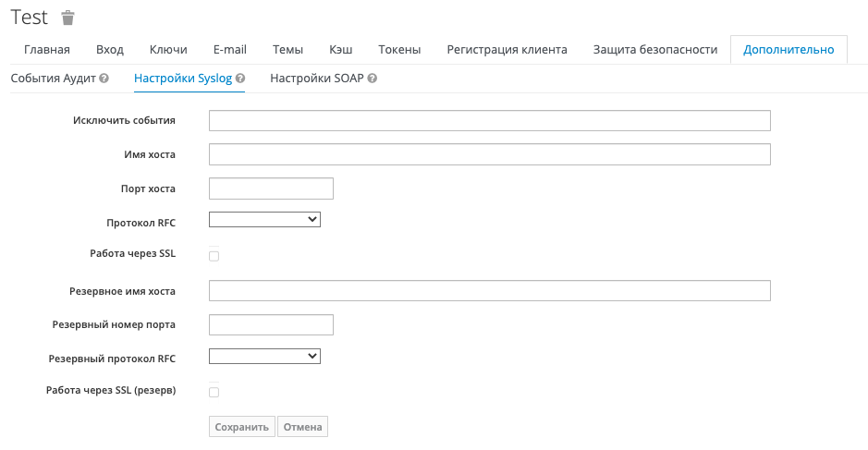Expand the Резервный протокол RFC dropdown
868x450 pixels.
(x=264, y=357)
